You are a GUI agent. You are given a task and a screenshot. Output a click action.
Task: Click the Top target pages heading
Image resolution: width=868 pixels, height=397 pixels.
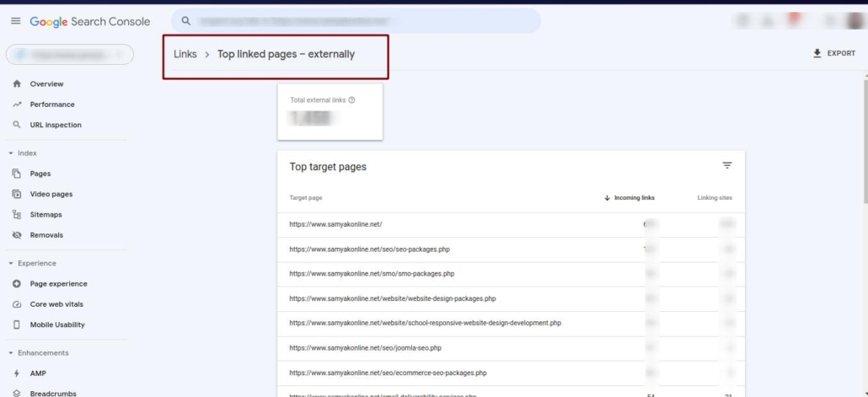click(x=328, y=167)
